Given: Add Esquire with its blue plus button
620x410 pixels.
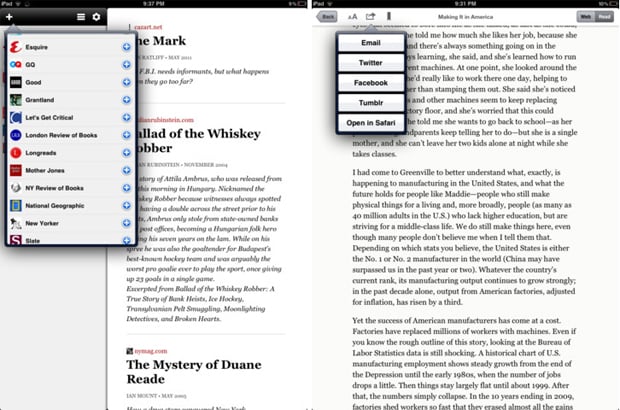Looking at the screenshot, I should [127, 47].
